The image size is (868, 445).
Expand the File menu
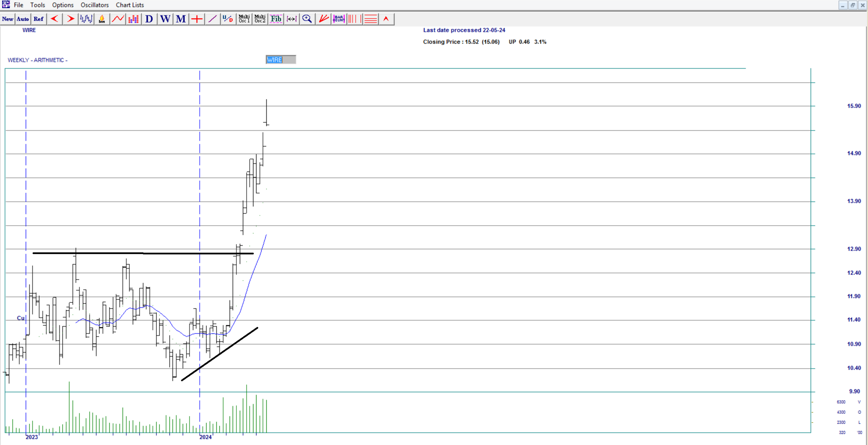19,5
